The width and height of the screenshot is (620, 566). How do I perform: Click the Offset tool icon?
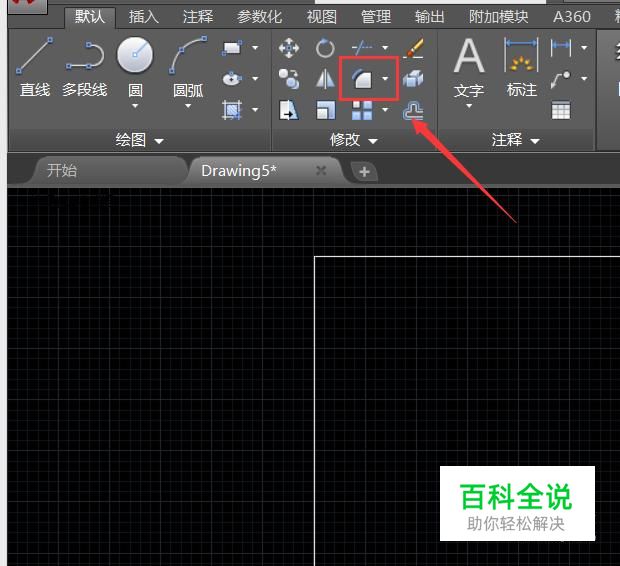point(413,111)
